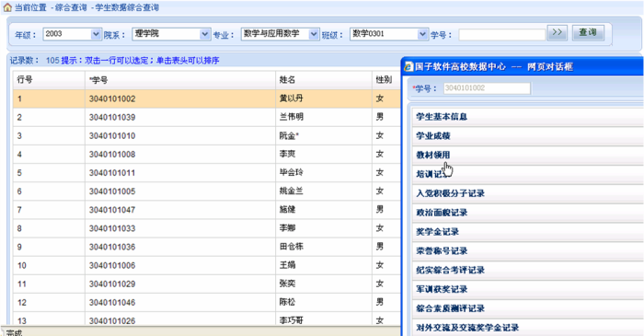Screen dimensions: 644x336
Task: Click 综合查询 in the breadcrumb path
Action: [x=71, y=7]
